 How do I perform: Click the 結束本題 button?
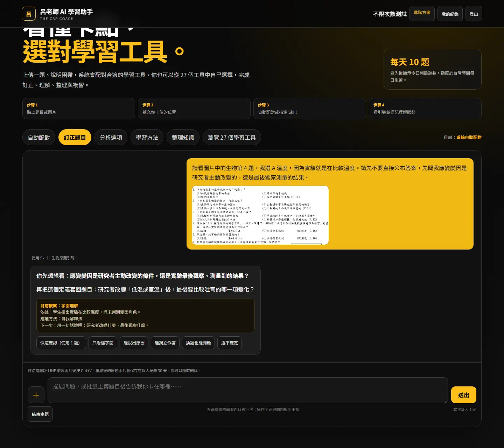tap(40, 414)
